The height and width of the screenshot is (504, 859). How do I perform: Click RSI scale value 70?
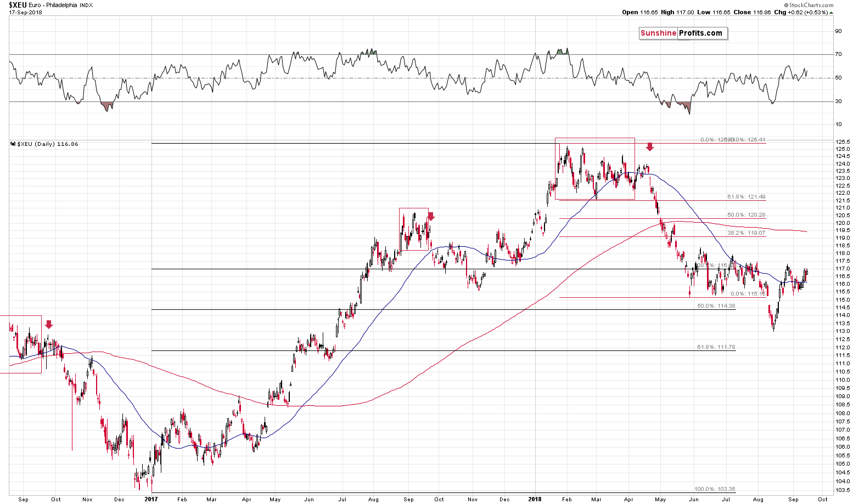838,54
